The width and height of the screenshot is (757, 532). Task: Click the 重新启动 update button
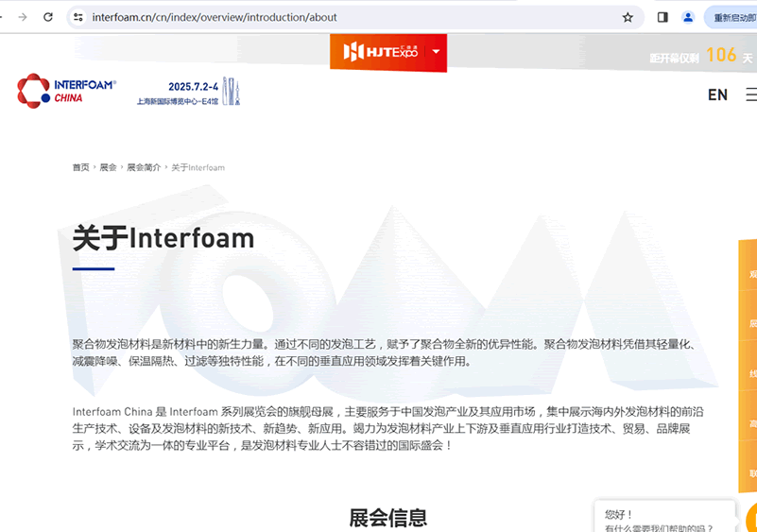[731, 18]
